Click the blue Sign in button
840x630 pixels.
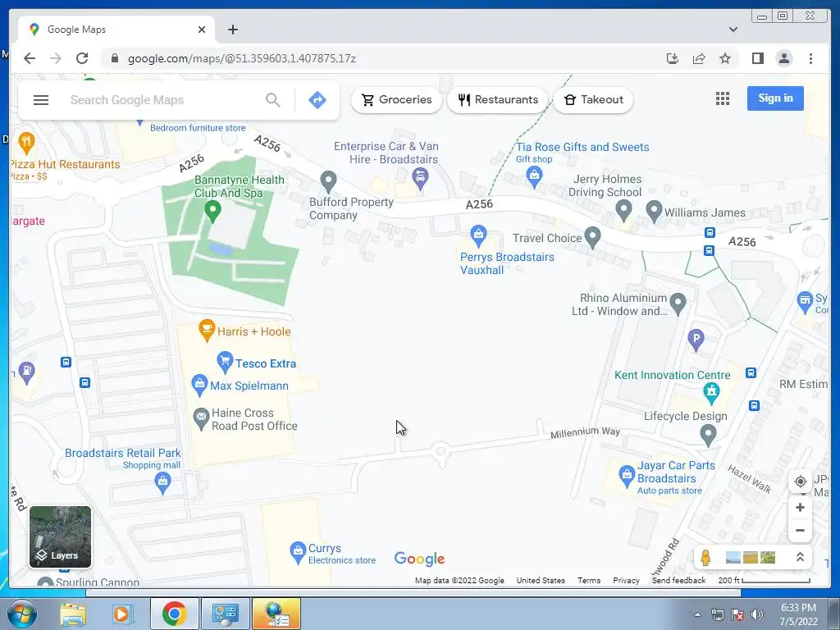point(775,98)
